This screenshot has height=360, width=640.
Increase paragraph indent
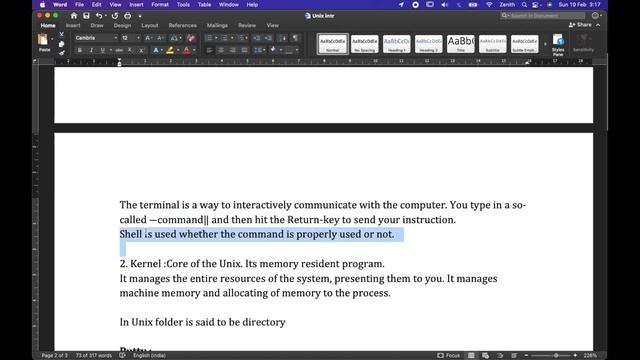[268, 38]
